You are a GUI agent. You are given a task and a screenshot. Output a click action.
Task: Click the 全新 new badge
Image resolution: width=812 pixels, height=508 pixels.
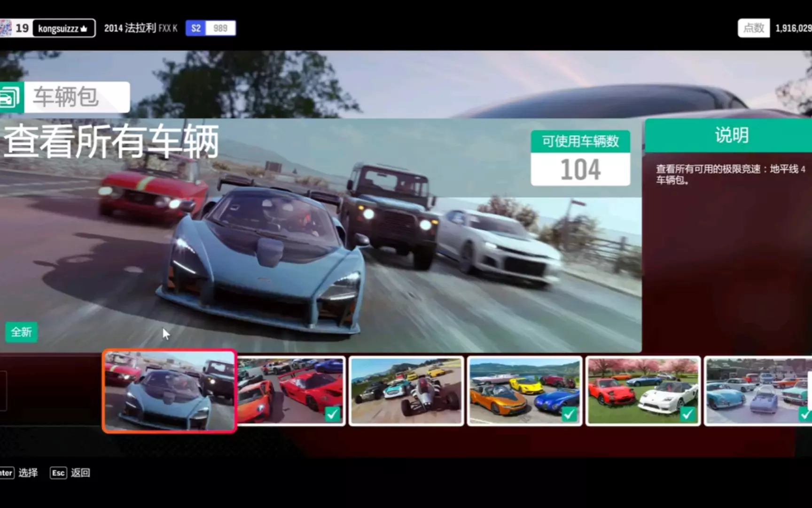coord(21,332)
